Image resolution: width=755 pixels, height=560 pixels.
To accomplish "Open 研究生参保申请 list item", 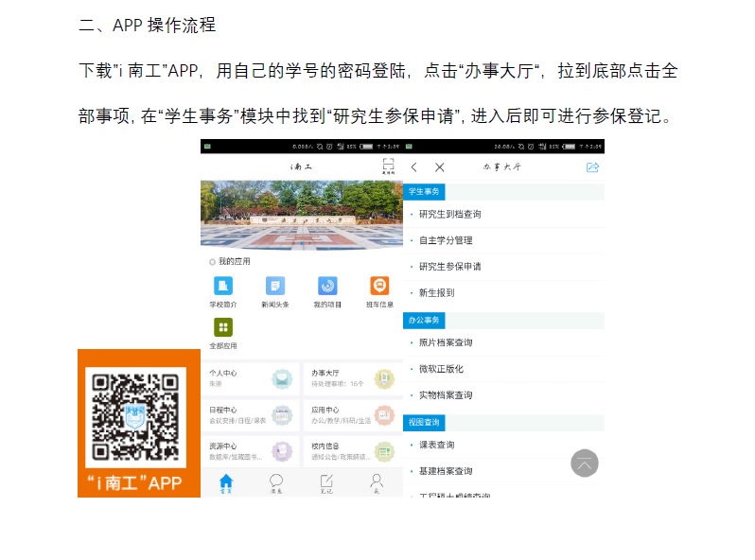I will coord(503,267).
